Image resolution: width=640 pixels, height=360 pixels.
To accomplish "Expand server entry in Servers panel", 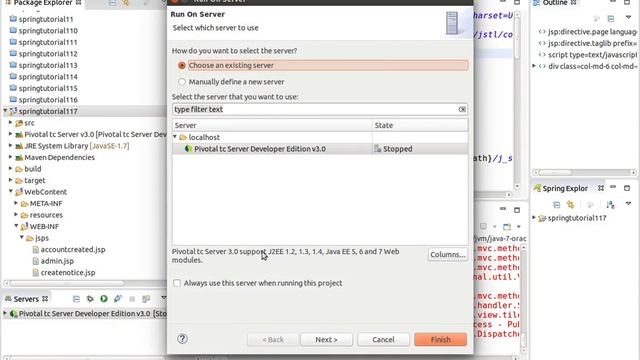I will point(5,313).
